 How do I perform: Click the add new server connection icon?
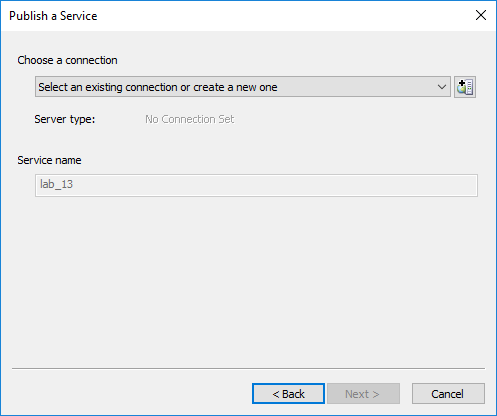click(x=465, y=87)
